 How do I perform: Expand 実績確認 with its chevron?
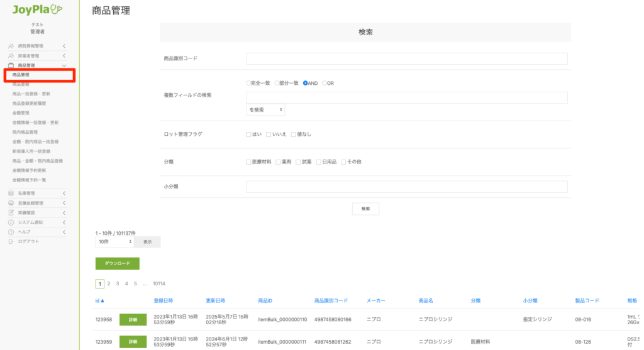(x=64, y=212)
